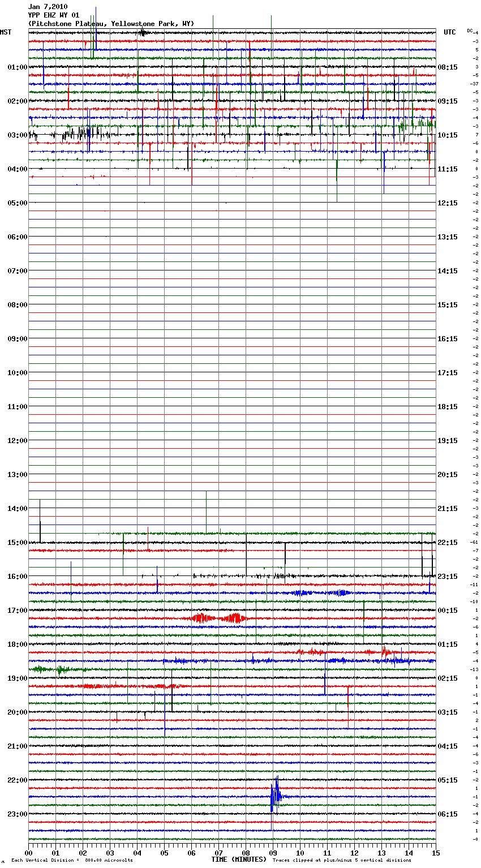481x868 pixels.
Task: Click the 'MST' time zone header
Action: [6, 32]
